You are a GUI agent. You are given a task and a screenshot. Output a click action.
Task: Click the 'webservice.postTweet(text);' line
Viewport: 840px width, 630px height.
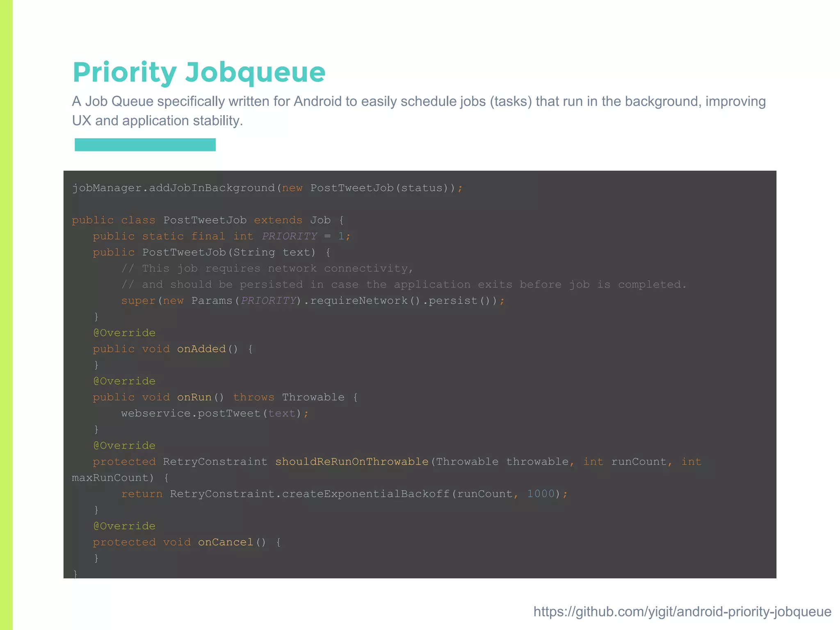coord(215,413)
